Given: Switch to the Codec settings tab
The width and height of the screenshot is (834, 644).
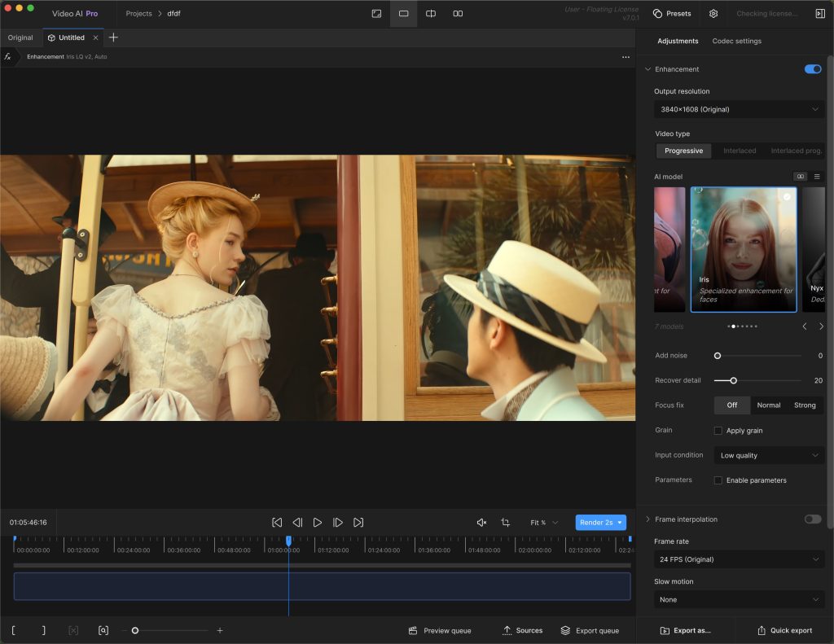Looking at the screenshot, I should pos(736,41).
